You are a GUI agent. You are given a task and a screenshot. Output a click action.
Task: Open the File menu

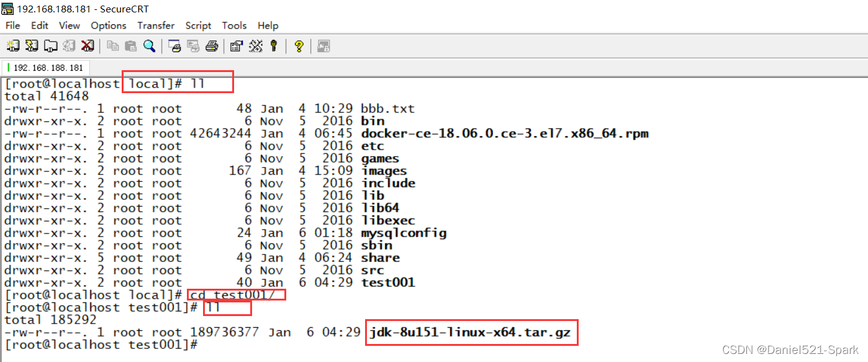pos(13,25)
